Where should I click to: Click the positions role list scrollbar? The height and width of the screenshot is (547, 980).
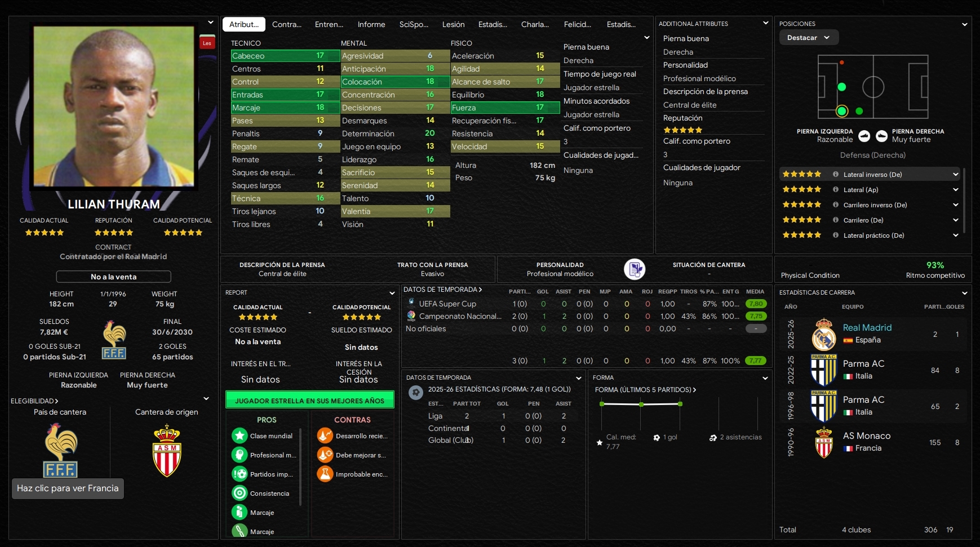click(964, 200)
